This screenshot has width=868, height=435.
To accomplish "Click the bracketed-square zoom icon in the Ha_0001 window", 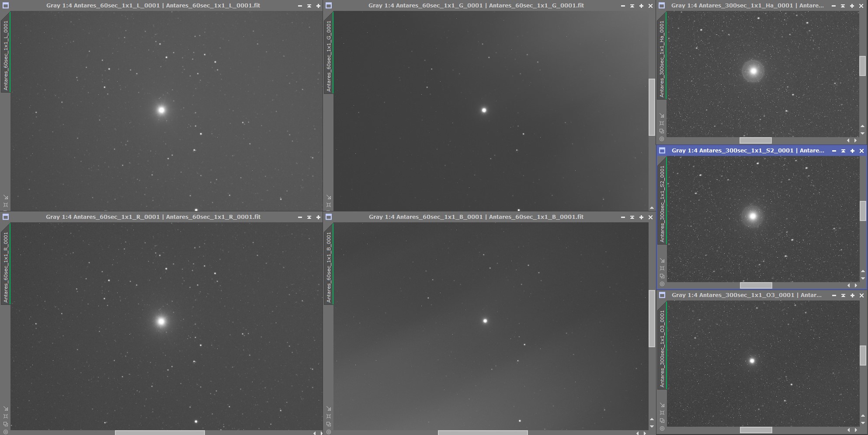I will [662, 123].
